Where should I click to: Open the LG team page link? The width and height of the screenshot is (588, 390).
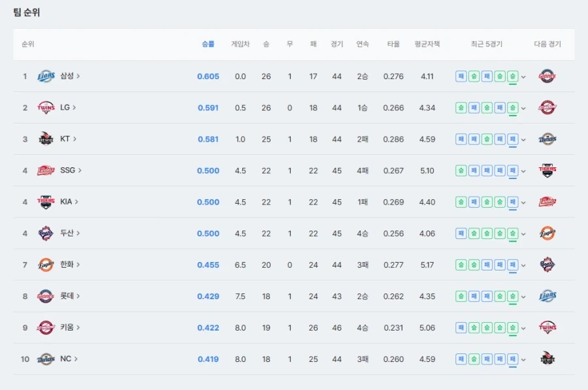[68, 107]
